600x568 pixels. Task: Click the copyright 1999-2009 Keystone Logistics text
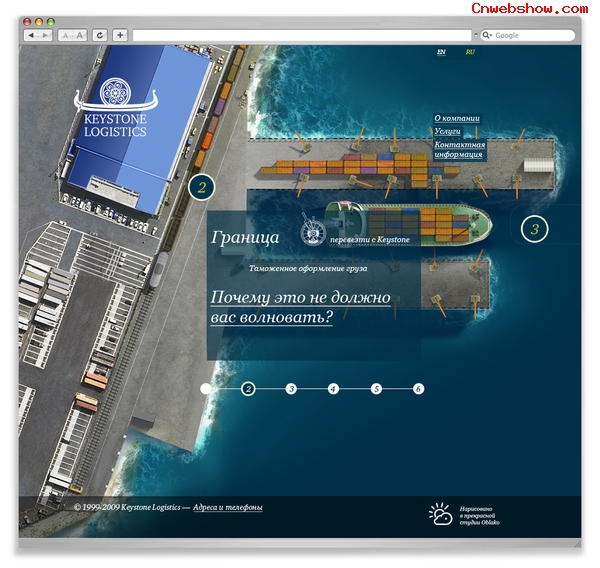127,508
